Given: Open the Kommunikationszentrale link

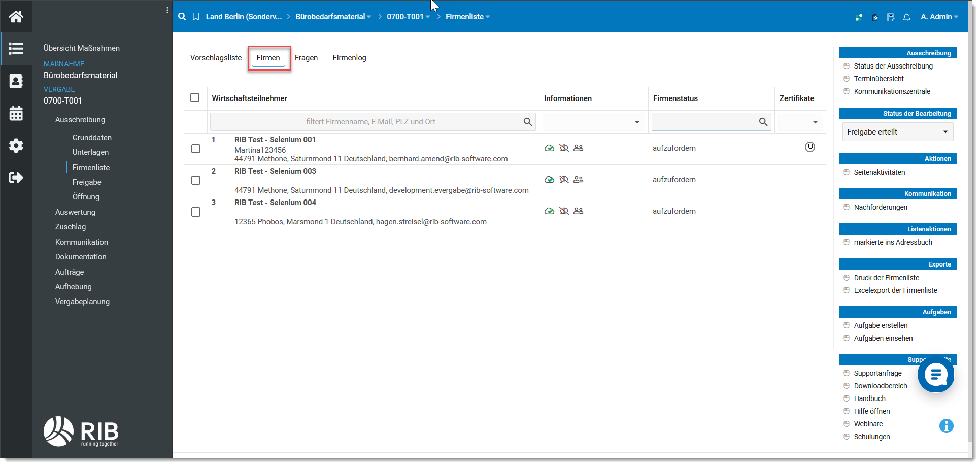Looking at the screenshot, I should [x=892, y=91].
